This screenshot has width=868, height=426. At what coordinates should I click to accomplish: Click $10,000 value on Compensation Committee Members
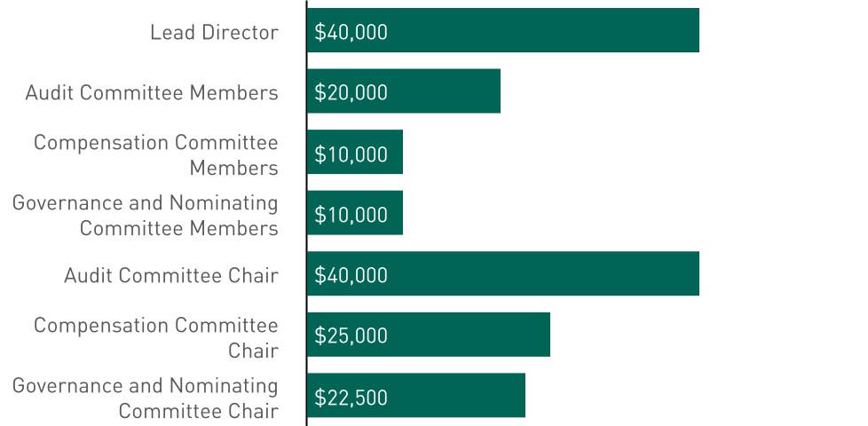coord(351,154)
